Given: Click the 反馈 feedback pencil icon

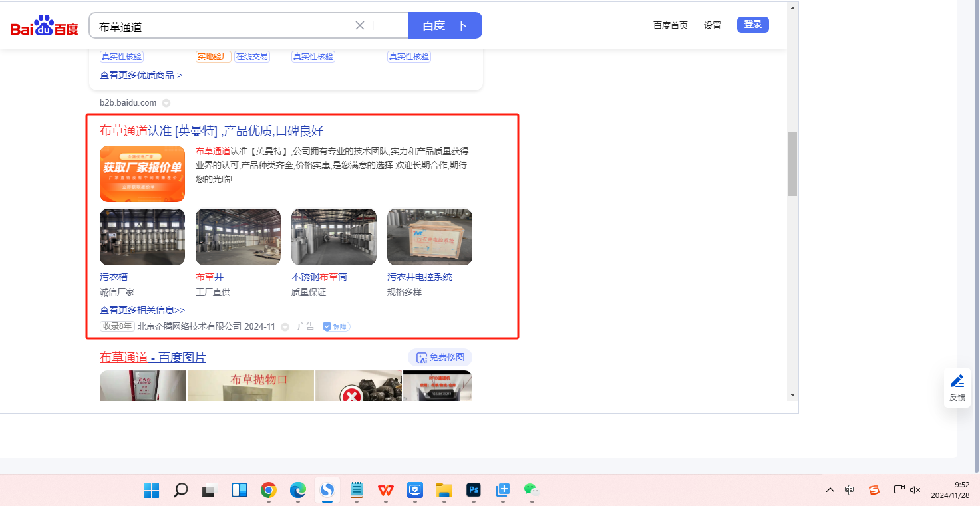Looking at the screenshot, I should pyautogui.click(x=957, y=382).
